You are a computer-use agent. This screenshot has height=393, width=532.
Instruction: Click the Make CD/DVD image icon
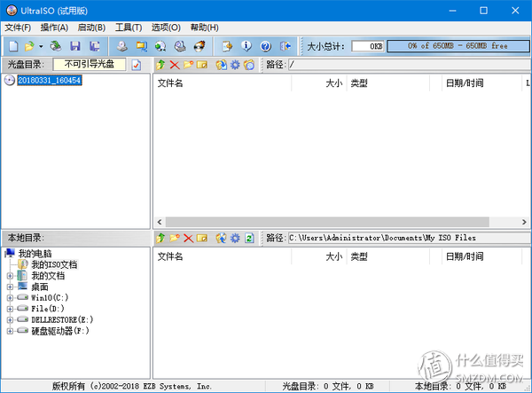point(122,46)
